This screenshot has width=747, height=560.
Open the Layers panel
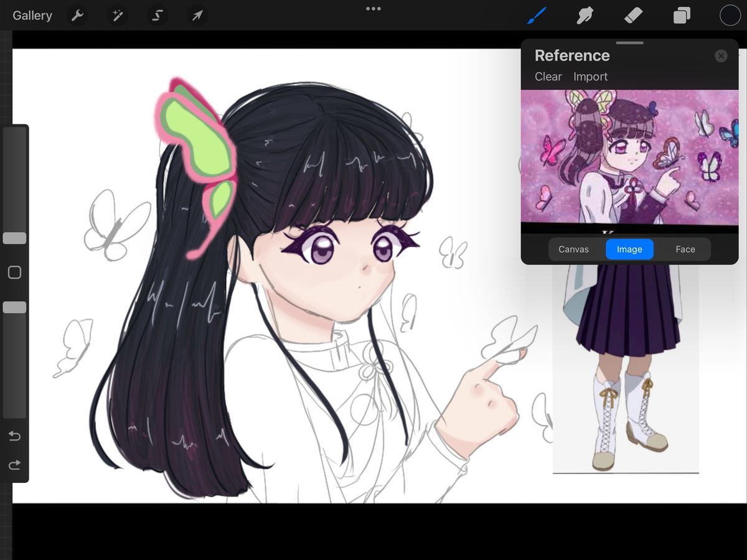tap(682, 16)
